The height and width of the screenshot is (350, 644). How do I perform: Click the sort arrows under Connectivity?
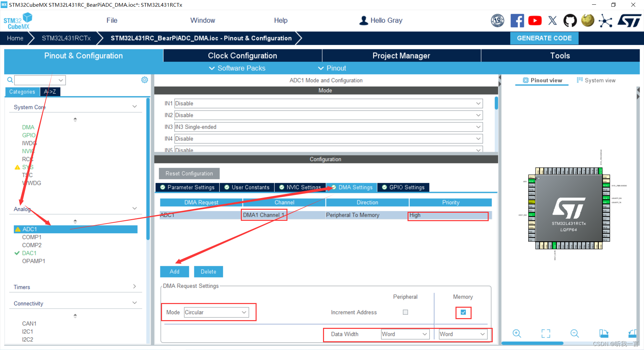pyautogui.click(x=75, y=316)
